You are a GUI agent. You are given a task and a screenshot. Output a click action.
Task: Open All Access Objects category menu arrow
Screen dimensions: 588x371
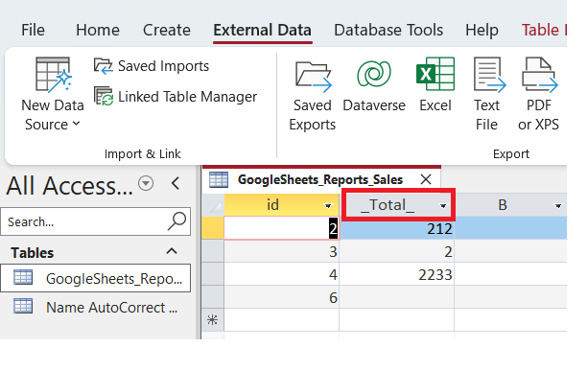click(146, 183)
